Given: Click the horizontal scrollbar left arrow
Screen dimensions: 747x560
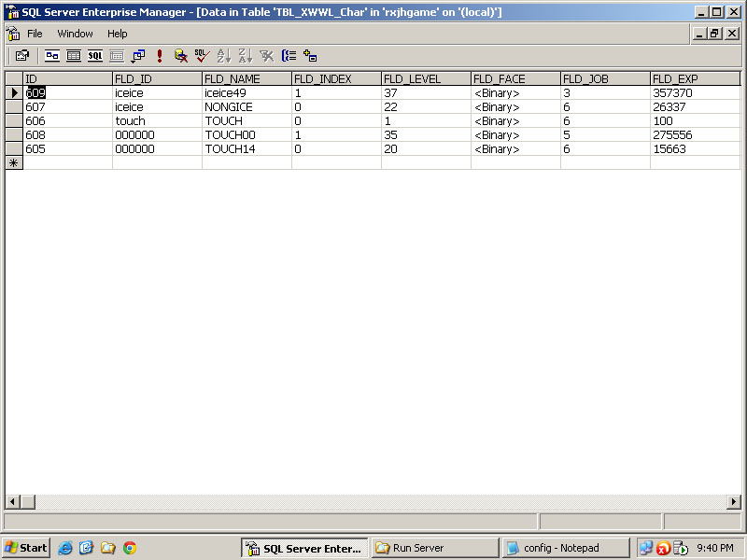Looking at the screenshot, I should [12, 501].
